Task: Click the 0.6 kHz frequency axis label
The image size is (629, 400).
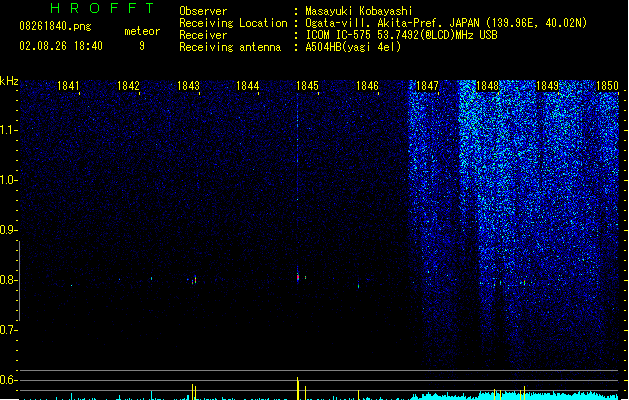Action: point(8,380)
